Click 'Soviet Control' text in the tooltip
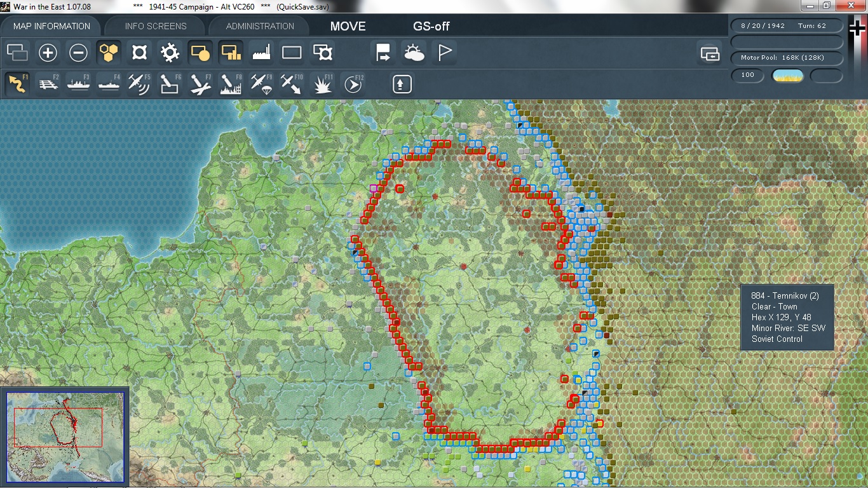The height and width of the screenshot is (488, 868). tap(776, 339)
